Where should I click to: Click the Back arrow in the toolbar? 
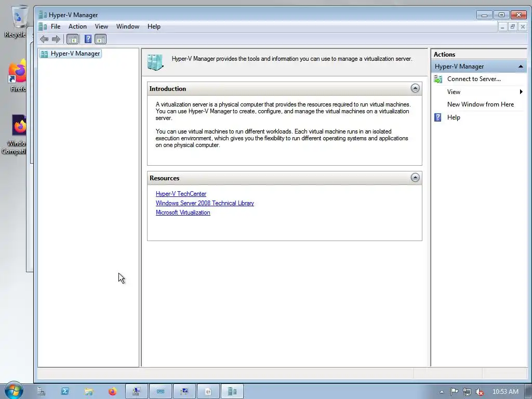[x=44, y=39]
